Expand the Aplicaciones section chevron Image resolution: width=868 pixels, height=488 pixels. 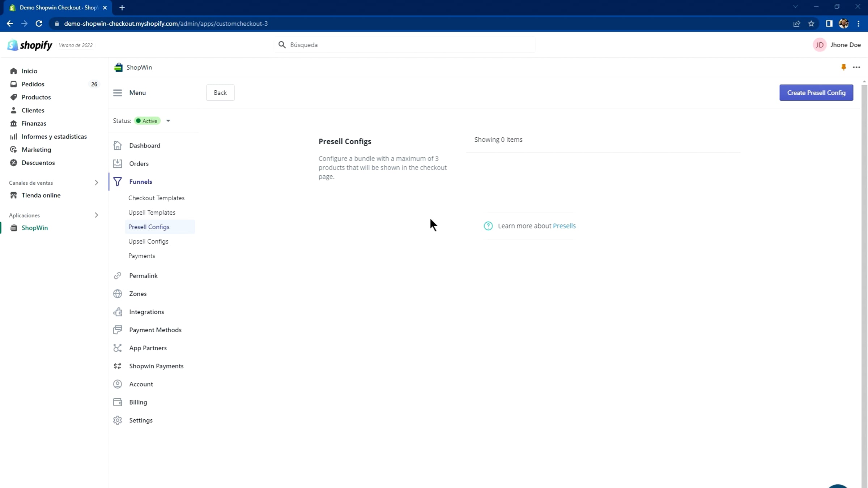click(x=96, y=215)
